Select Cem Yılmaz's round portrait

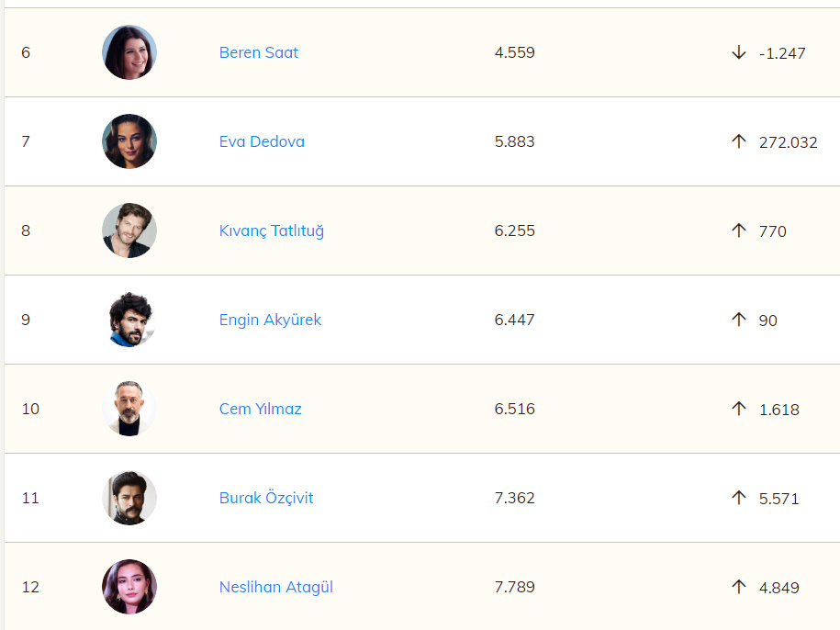[129, 409]
